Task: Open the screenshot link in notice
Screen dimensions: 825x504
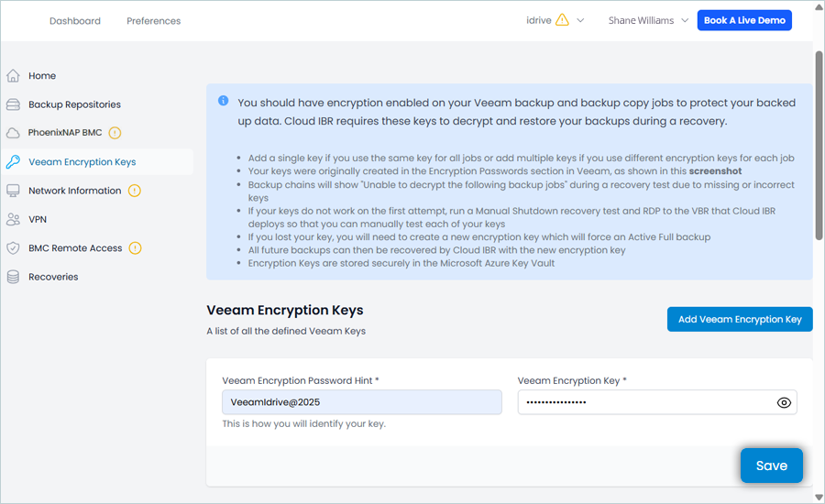Action: tap(715, 171)
